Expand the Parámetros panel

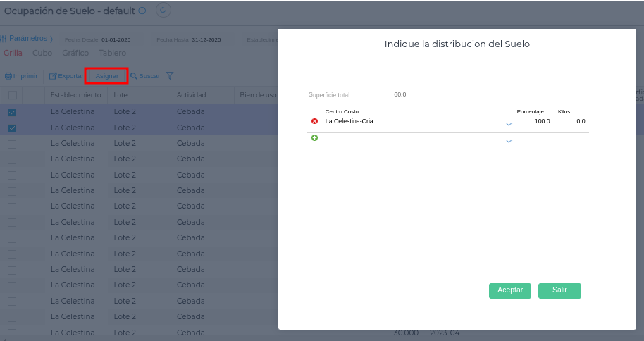[27, 39]
